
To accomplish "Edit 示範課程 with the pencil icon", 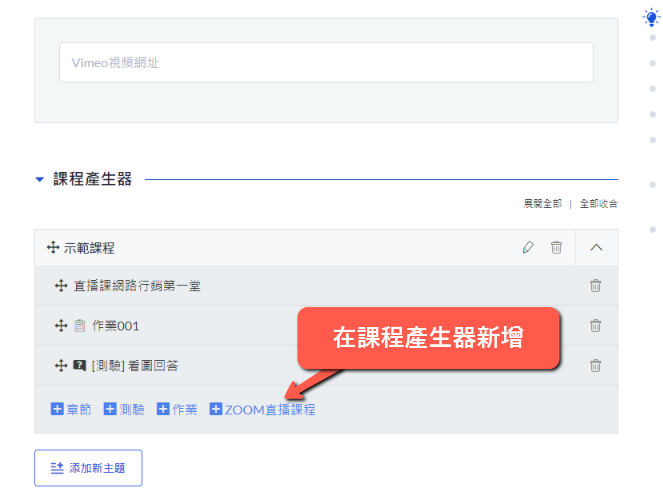I will 528,247.
